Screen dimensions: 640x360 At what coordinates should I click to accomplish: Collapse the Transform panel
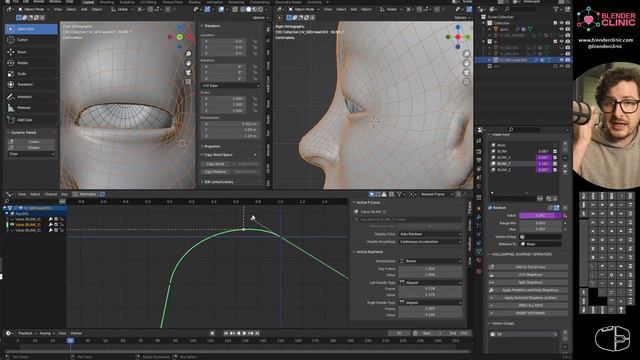click(x=211, y=26)
